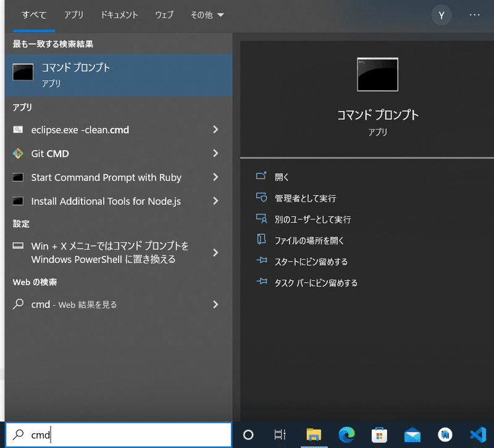Click the open file location icon
Viewport: 494px width, 448px height.
[x=261, y=239]
